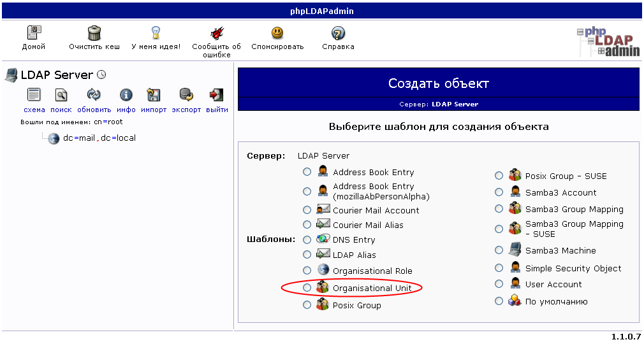Image resolution: width=644 pixels, height=342 pixels.
Task: Click the Спонсировать label
Action: coord(277,46)
